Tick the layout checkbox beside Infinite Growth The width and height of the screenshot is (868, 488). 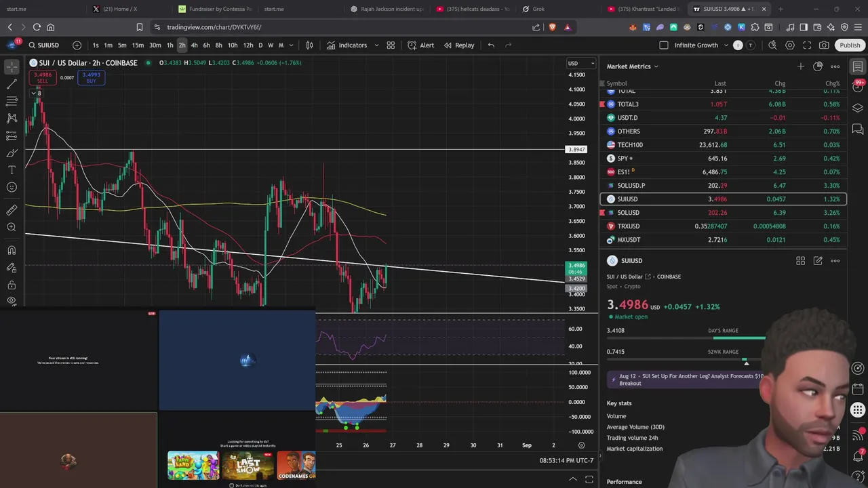pyautogui.click(x=664, y=45)
